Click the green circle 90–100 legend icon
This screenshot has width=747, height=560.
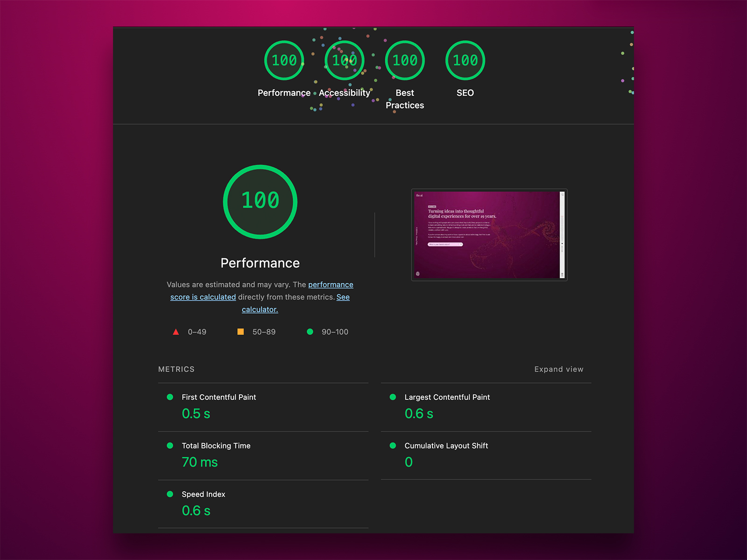coord(310,332)
